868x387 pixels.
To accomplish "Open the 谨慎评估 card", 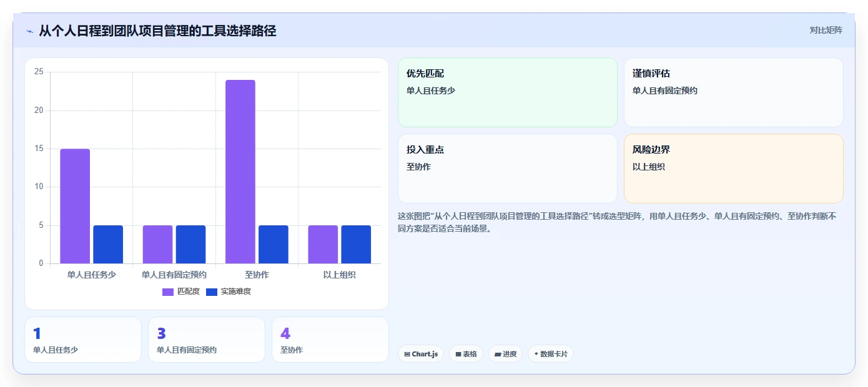I will click(x=734, y=92).
